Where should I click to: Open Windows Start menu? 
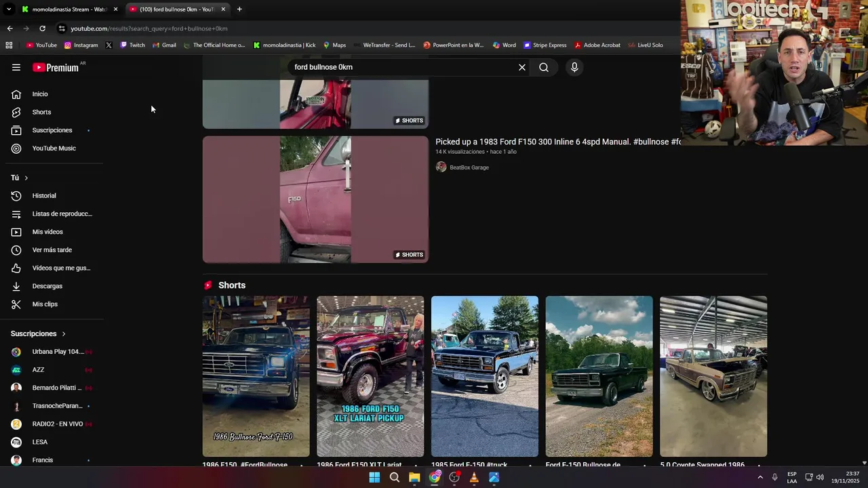(x=374, y=477)
